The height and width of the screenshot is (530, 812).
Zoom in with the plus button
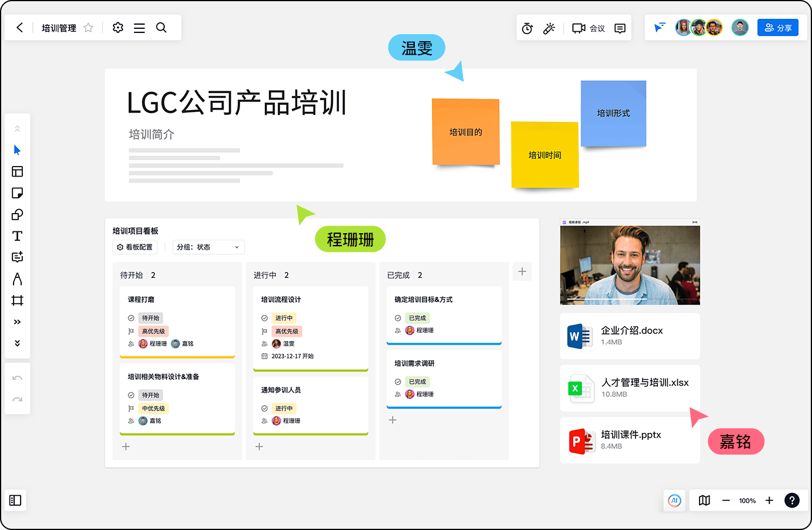tap(769, 501)
